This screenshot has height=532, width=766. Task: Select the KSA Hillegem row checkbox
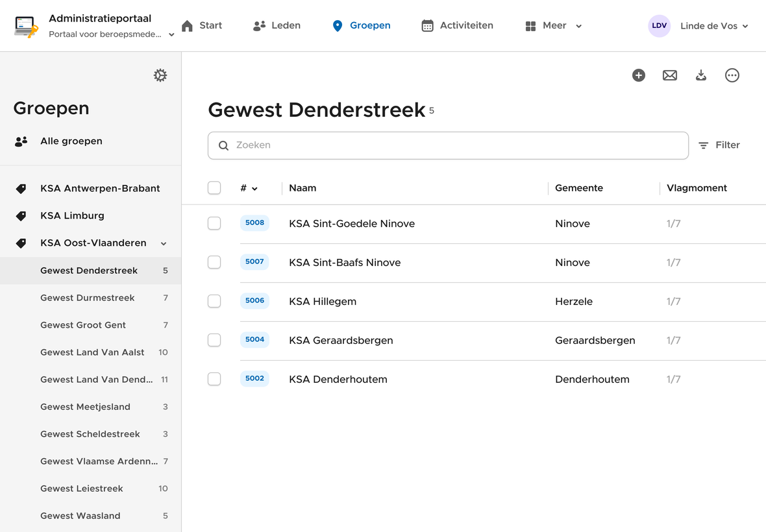tap(214, 301)
